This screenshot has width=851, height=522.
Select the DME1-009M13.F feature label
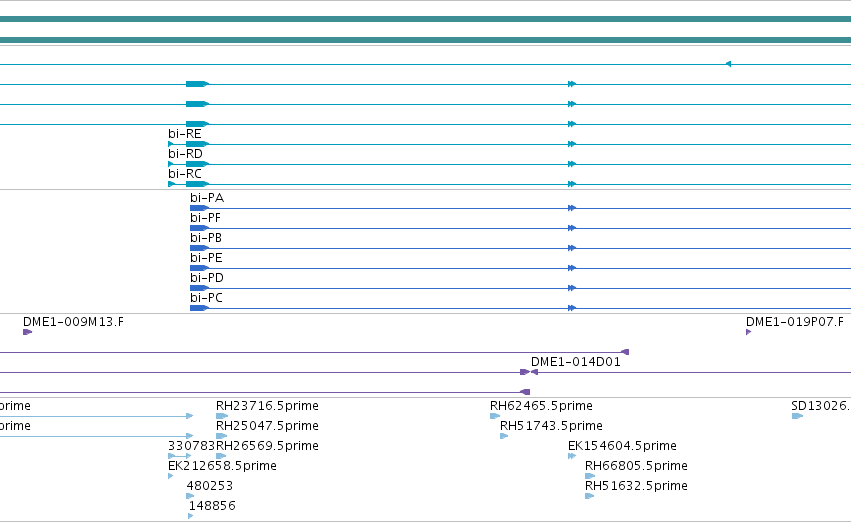coord(73,322)
